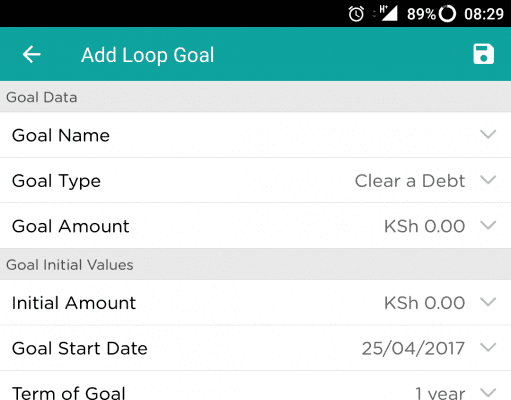
Task: Tap the battery ring indicator icon
Action: 447,14
